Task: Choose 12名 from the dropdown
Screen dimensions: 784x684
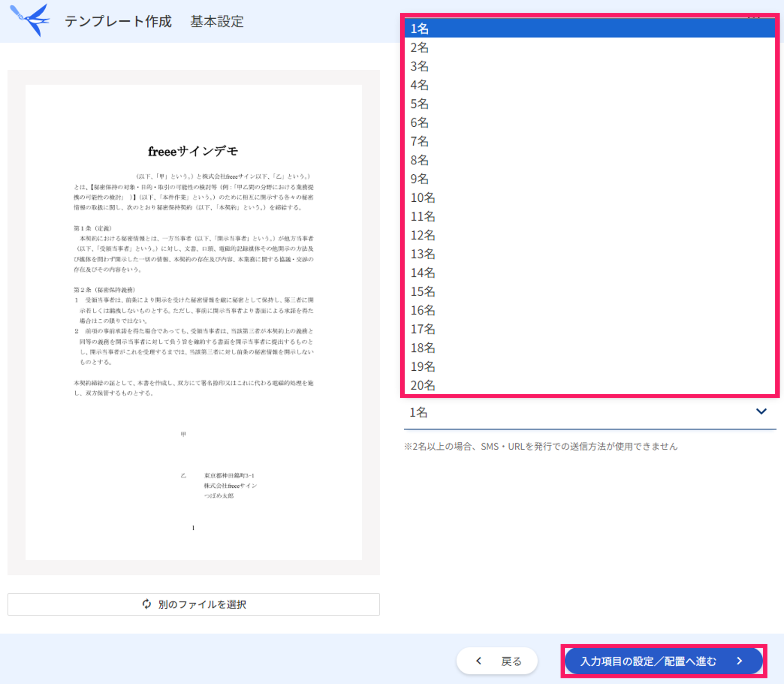Action: [590, 235]
